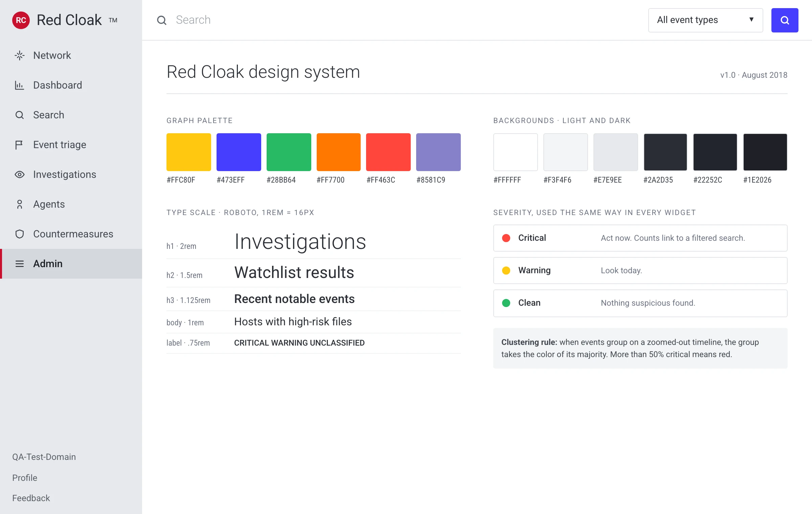Open the All event types dropdown
Image resolution: width=812 pixels, height=514 pixels.
point(705,20)
